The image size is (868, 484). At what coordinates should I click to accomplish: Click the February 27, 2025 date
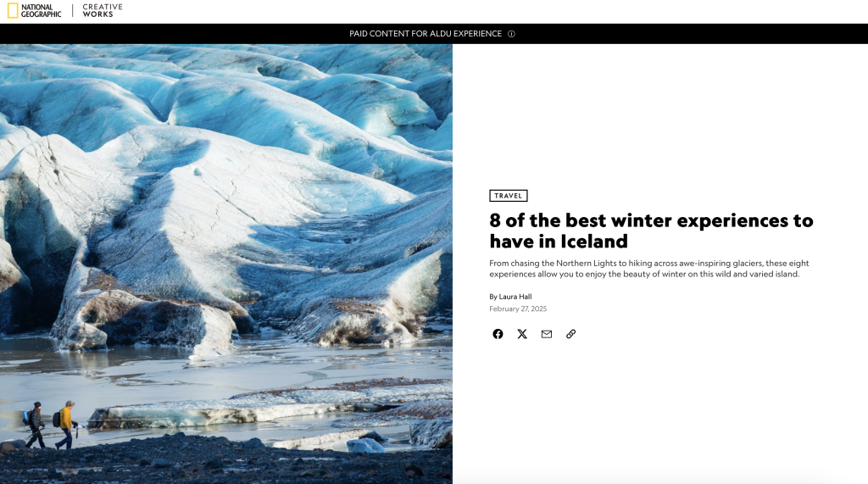(518, 309)
